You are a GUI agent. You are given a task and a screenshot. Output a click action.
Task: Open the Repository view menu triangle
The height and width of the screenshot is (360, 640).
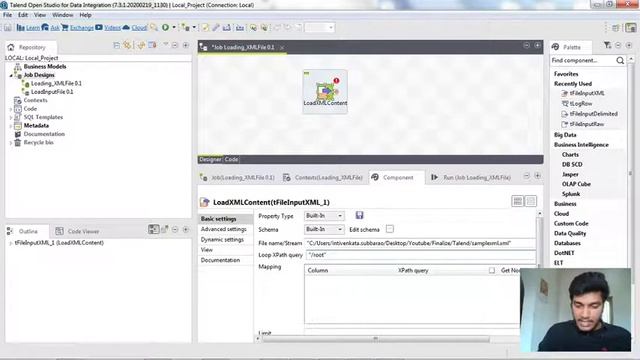pyautogui.click(x=166, y=44)
